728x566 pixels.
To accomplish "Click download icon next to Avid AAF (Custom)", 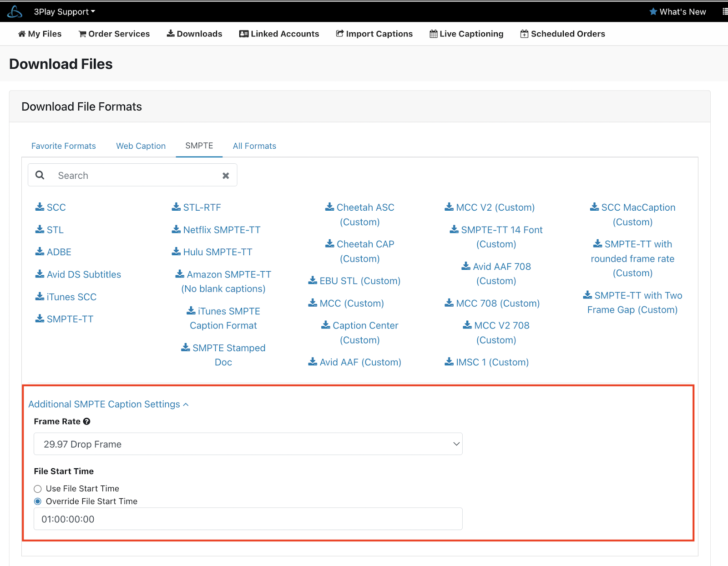I will coord(313,362).
